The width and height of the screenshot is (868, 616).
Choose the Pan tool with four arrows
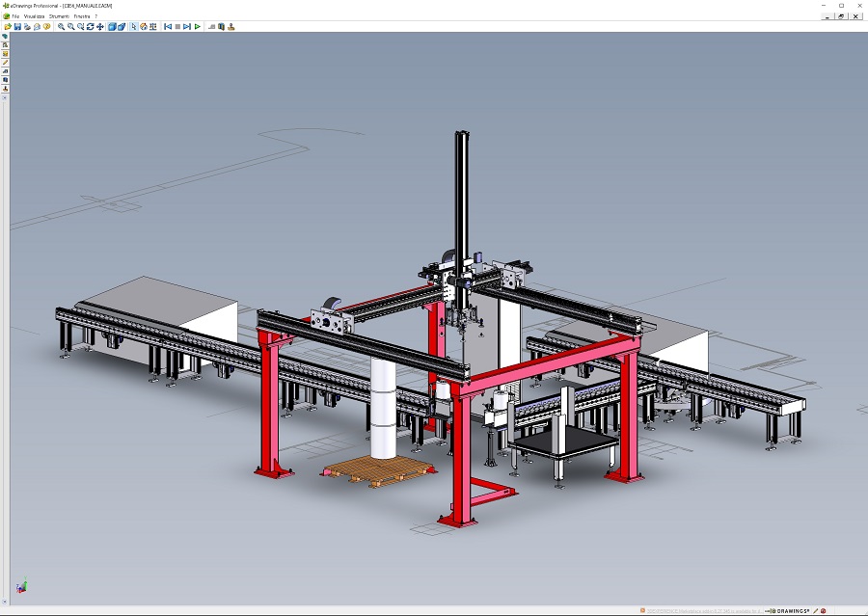[100, 27]
